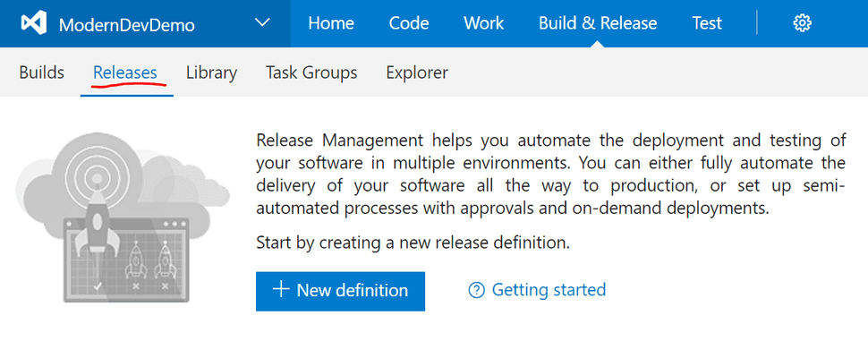Viewport: 868px width, 341px height.
Task: Open the Test hub
Action: click(707, 23)
